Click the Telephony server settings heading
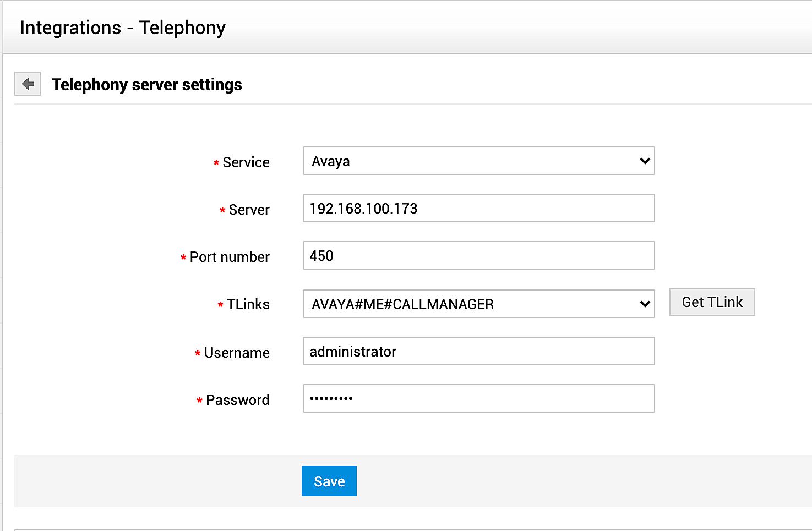Screen dimensions: 812x531 [x=147, y=85]
